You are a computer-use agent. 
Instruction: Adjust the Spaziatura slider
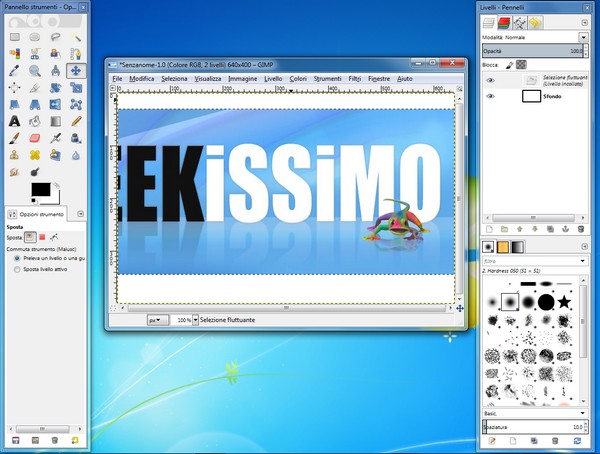click(x=533, y=427)
